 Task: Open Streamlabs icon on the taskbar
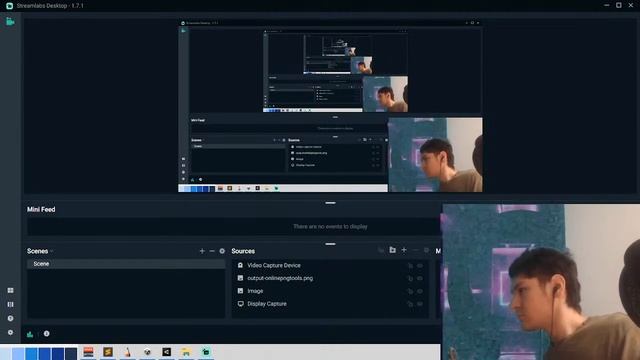point(206,352)
